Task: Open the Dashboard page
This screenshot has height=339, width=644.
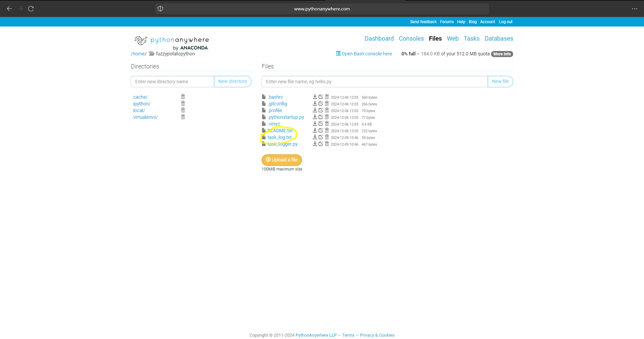Action: point(379,39)
